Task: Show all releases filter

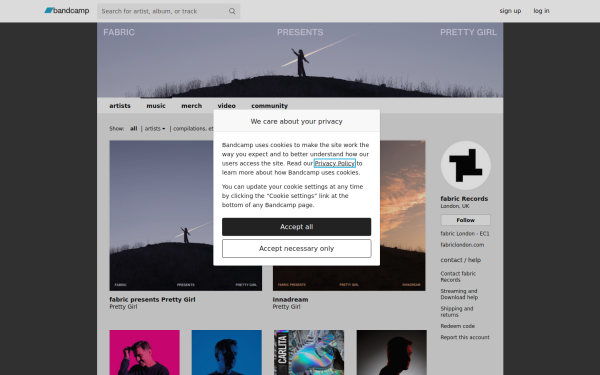Action: point(133,129)
